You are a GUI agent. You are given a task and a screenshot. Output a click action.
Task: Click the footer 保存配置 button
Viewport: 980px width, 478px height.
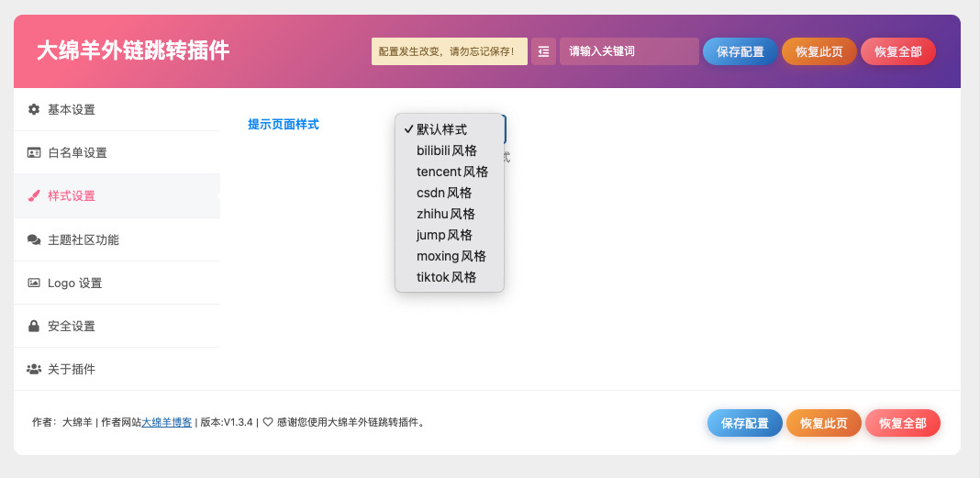tap(744, 423)
